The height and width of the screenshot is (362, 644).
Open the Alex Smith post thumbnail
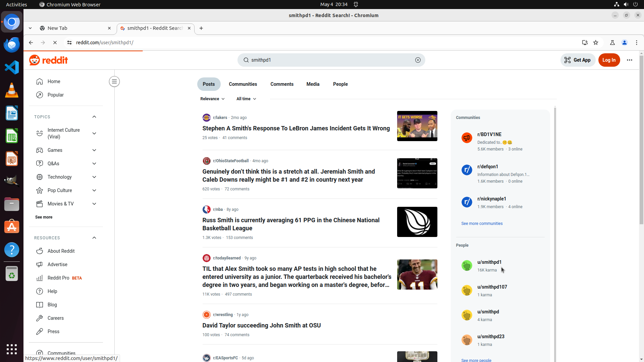coord(417,275)
